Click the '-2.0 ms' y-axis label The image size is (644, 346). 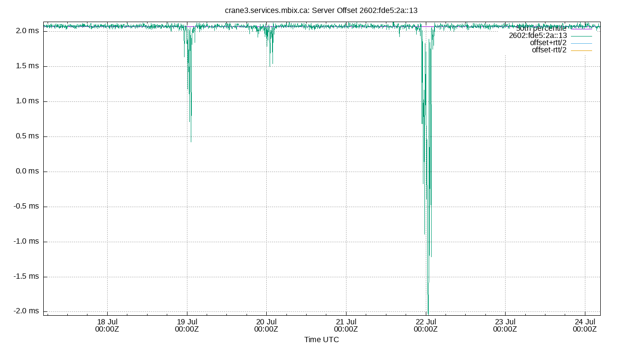point(26,311)
